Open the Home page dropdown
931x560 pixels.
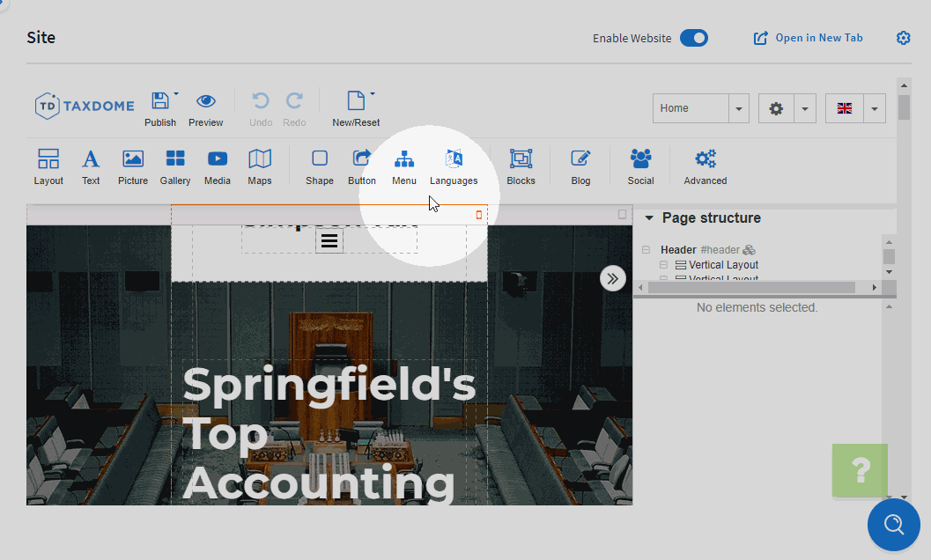pyautogui.click(x=739, y=108)
